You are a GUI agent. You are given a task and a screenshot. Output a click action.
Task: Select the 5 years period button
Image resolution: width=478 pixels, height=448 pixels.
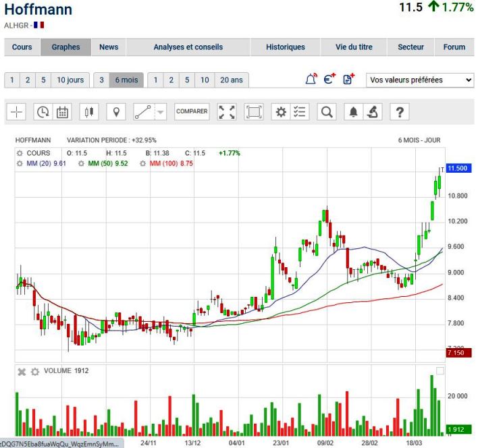[x=187, y=80]
